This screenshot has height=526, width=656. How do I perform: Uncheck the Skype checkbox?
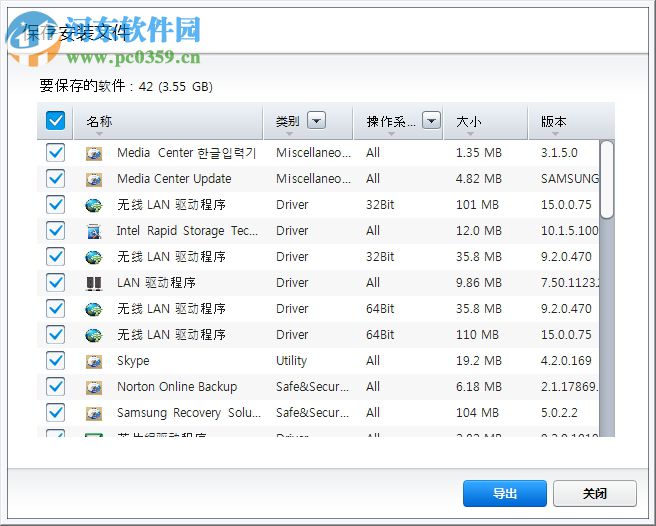pyautogui.click(x=56, y=360)
